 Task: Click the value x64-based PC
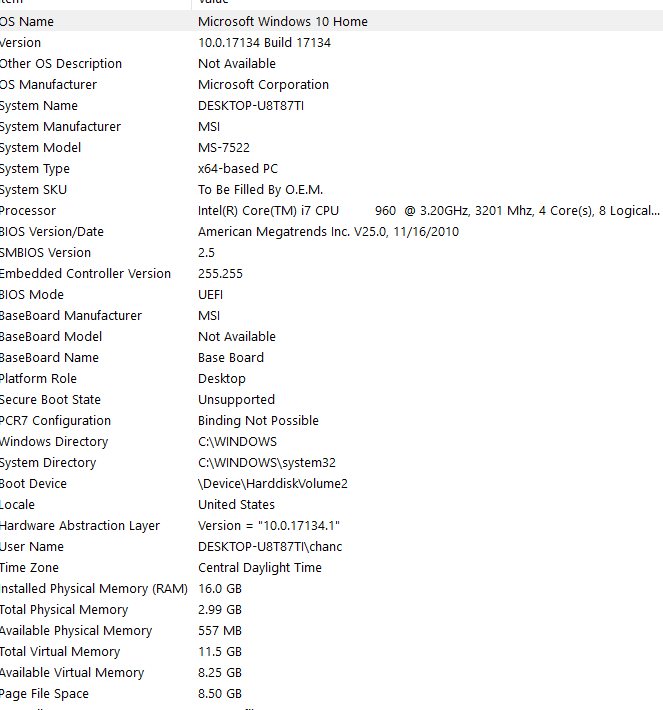pyautogui.click(x=238, y=168)
